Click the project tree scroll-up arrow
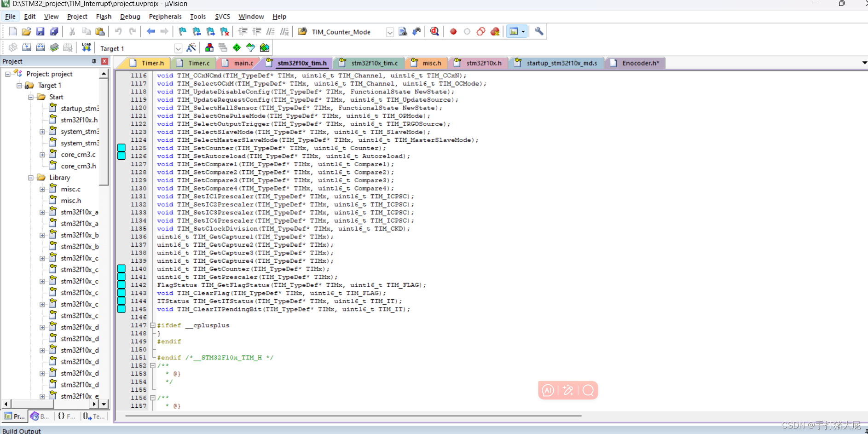868x434 pixels. coord(104,74)
